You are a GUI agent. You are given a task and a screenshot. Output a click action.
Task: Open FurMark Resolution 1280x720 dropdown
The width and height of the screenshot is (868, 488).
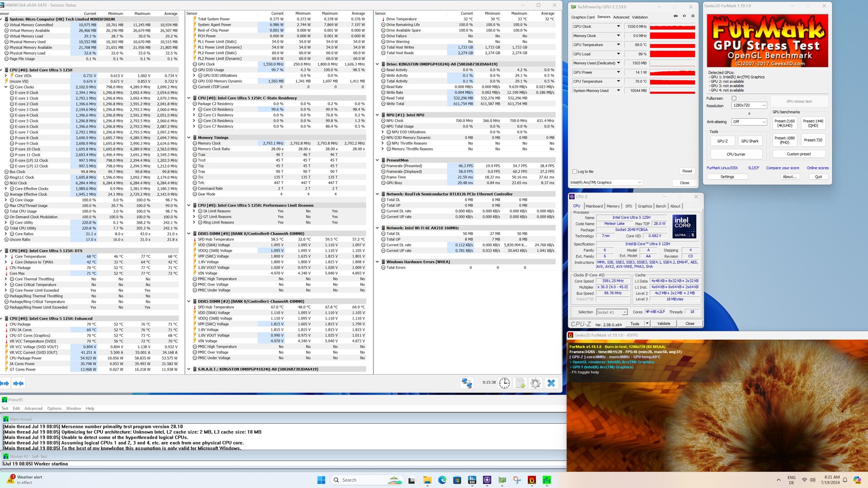coord(749,105)
